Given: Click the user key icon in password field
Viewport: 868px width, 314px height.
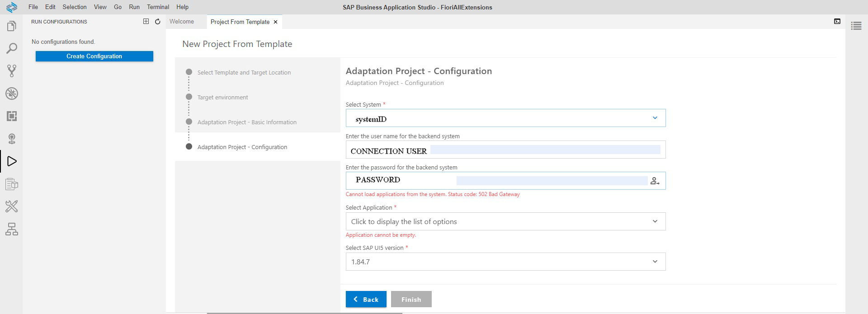Looking at the screenshot, I should point(655,181).
